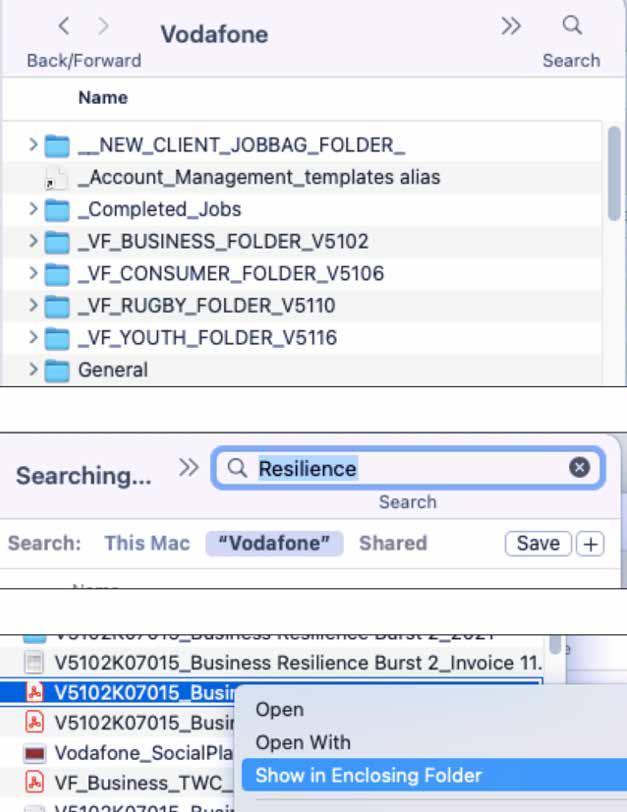Set search scope to "Vodafone"
The image size is (627, 812).
tap(274, 543)
